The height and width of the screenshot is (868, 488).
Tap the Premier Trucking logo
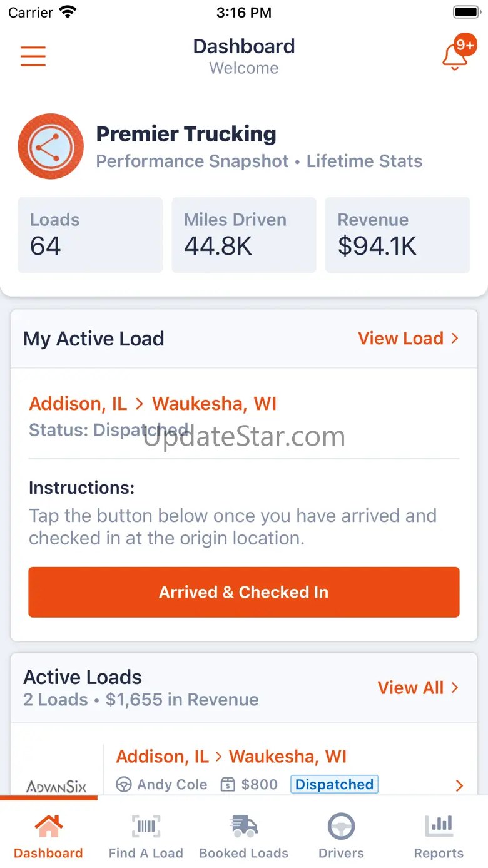pos(51,146)
